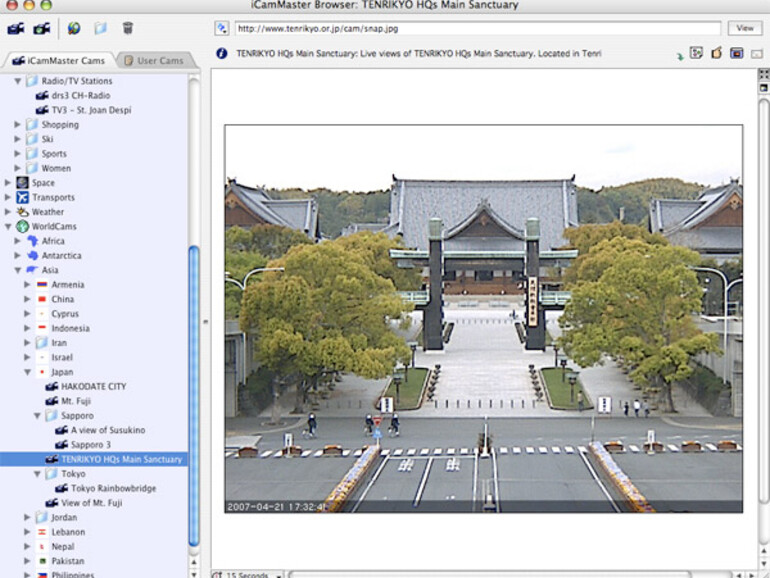Select the Tokyo Rainbowbridge camera
Image resolution: width=770 pixels, height=578 pixels.
point(112,488)
